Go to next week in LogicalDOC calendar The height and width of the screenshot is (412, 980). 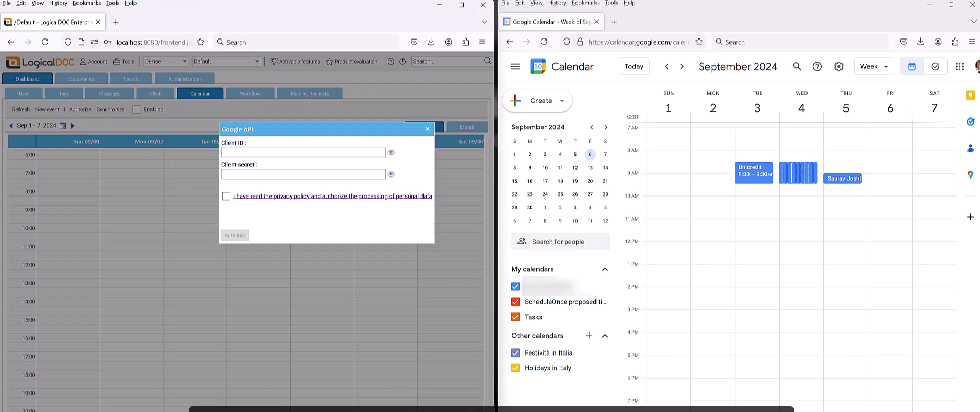coord(73,126)
